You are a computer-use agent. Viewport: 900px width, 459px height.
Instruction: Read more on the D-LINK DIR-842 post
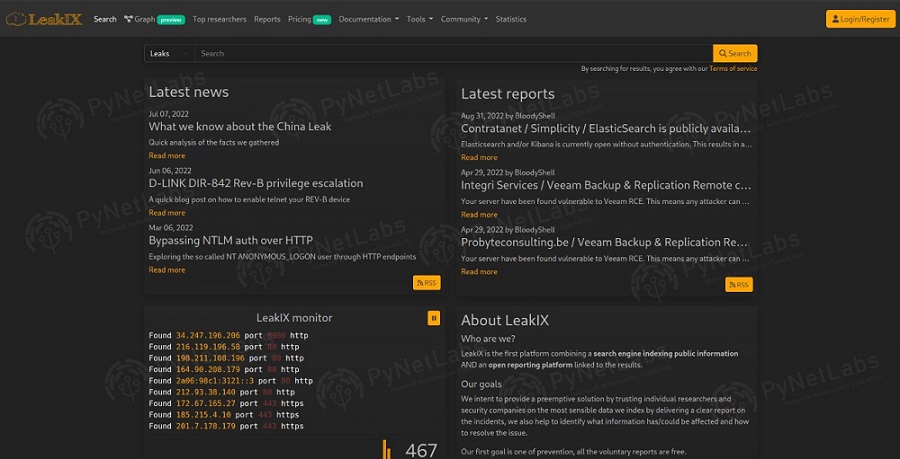(167, 213)
